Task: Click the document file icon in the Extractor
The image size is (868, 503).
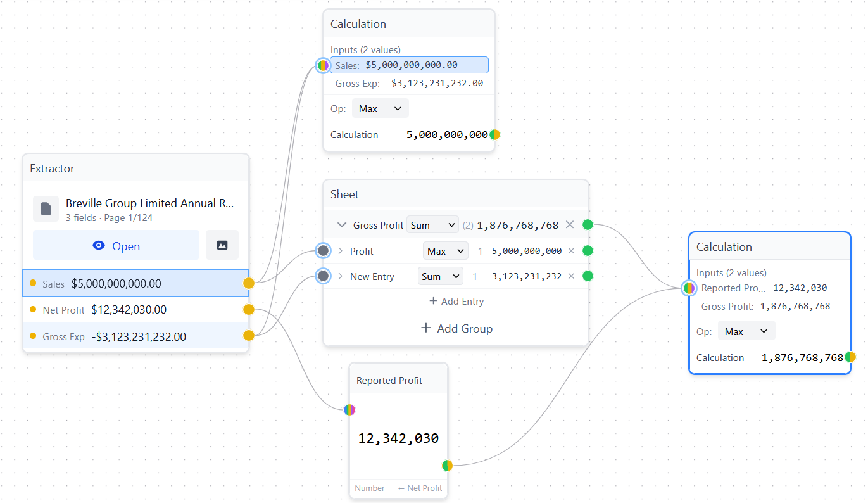Action: tap(46, 208)
